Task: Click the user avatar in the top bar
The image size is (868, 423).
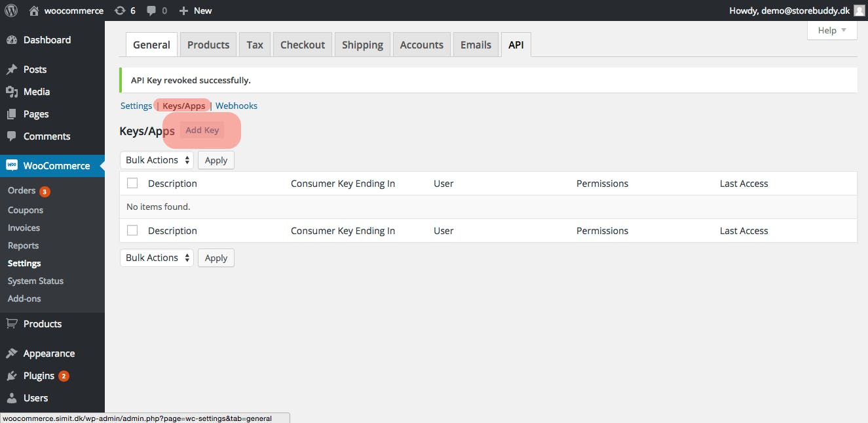Action: click(x=859, y=10)
